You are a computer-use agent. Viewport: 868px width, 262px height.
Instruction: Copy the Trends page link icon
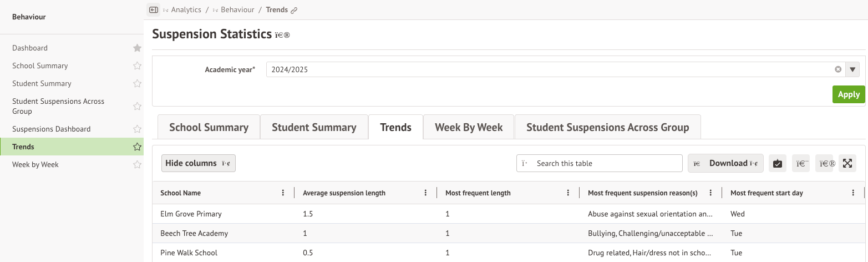pyautogui.click(x=295, y=10)
